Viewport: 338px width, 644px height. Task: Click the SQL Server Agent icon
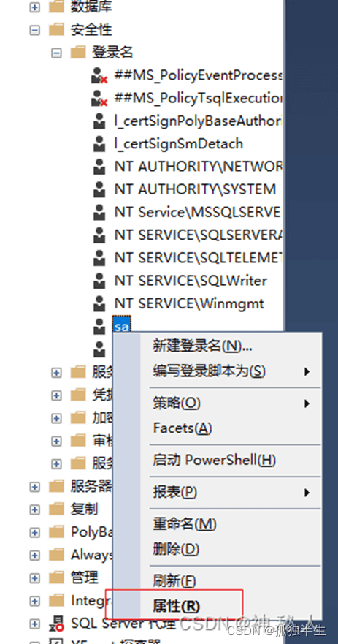(57, 624)
